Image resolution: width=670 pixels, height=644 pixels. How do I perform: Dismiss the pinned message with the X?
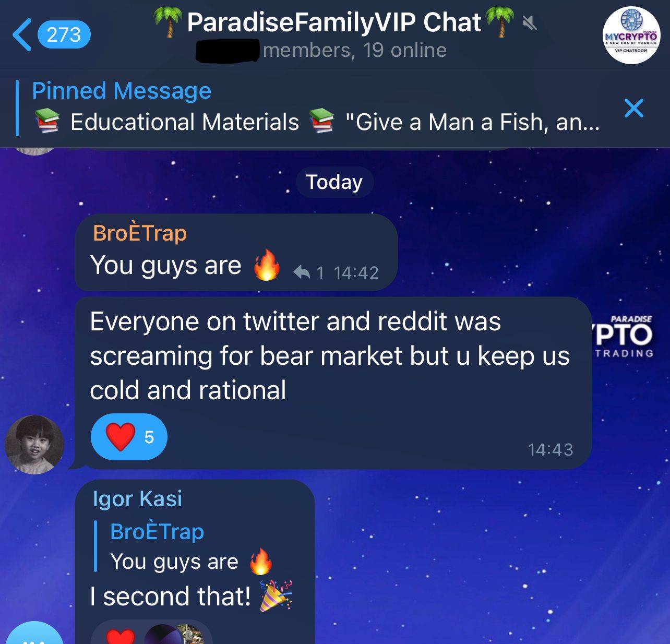[634, 108]
